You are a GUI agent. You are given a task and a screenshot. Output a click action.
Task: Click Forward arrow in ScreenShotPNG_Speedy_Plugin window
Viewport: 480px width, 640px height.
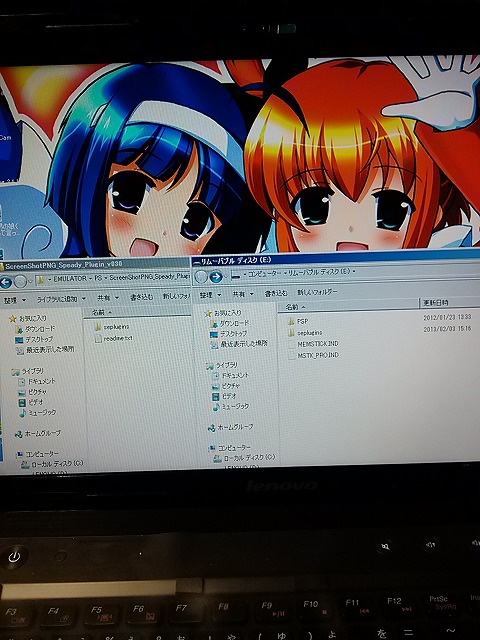(20, 281)
